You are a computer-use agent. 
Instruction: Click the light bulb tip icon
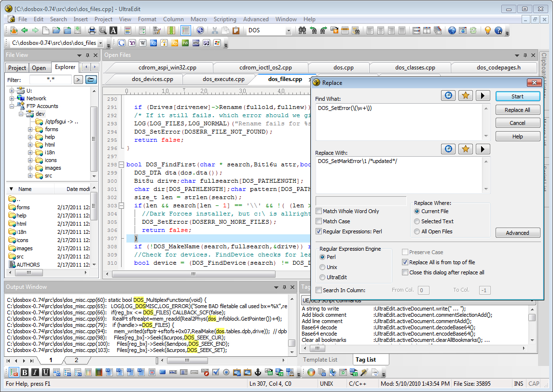(x=488, y=30)
